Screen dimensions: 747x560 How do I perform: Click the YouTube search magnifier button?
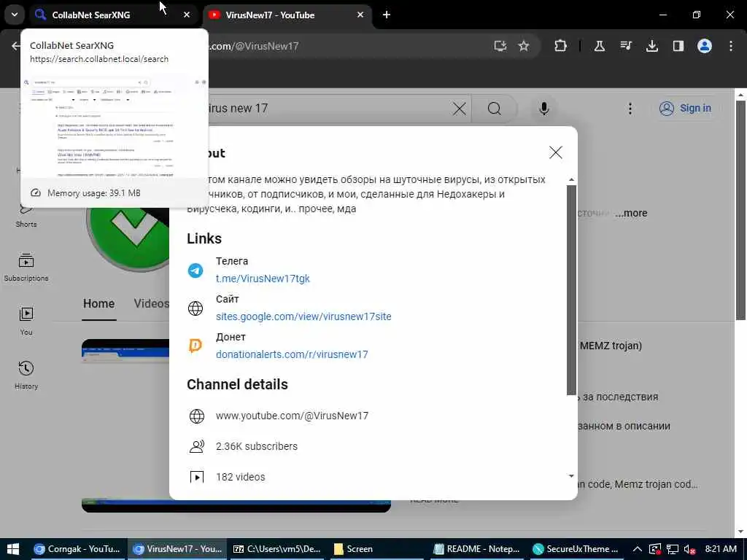[x=495, y=109]
